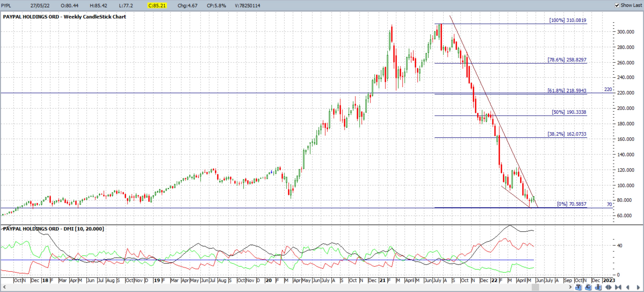Click the change value Chg:4.67
The height and width of the screenshot is (292, 644).
(x=187, y=5)
